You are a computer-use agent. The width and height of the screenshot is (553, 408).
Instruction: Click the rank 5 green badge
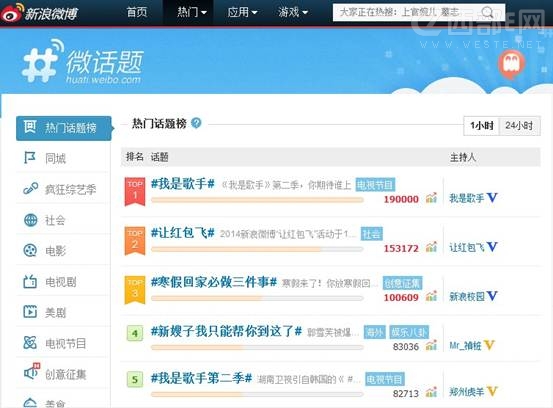(135, 379)
